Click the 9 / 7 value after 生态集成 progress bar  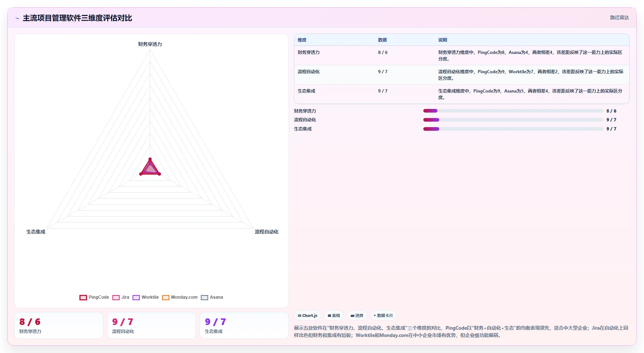click(611, 129)
